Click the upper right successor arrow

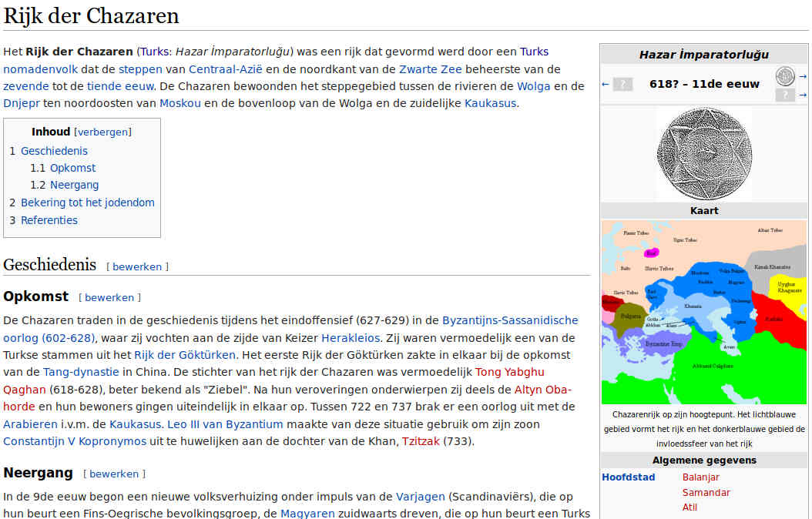803,75
